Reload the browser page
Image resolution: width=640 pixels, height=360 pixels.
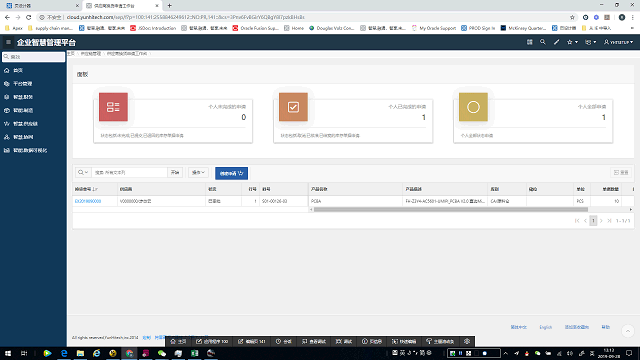29,17
